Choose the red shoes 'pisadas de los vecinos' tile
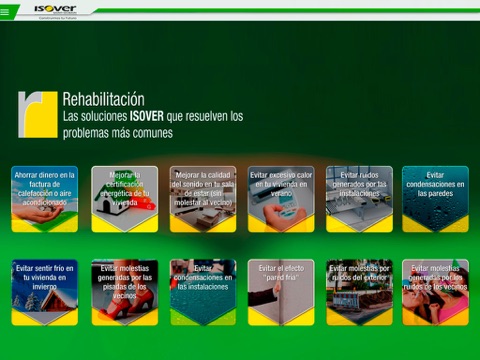The image size is (480, 360). click(125, 292)
